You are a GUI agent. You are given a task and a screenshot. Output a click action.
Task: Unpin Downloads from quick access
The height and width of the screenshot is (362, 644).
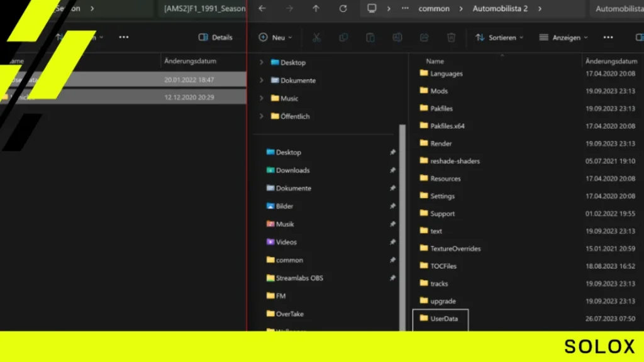coord(392,170)
